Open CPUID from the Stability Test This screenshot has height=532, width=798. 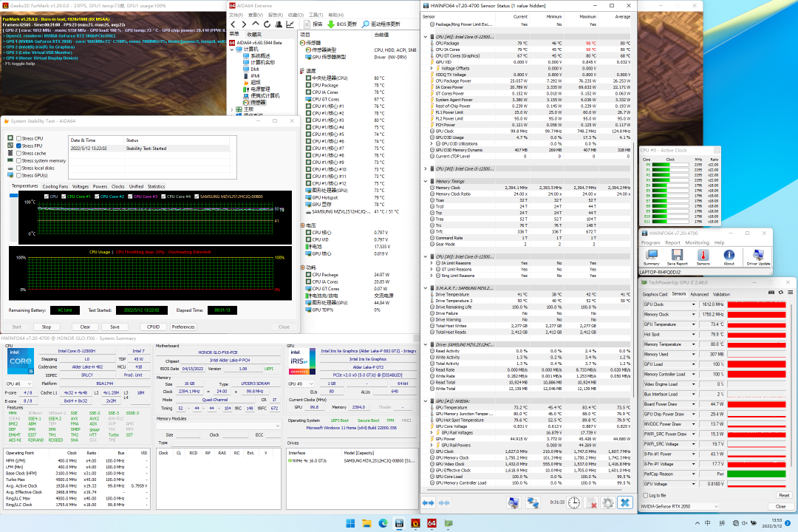tap(153, 327)
